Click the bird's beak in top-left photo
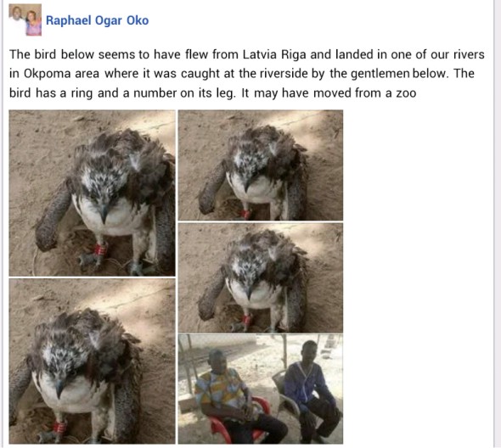The image size is (501, 448). coord(104,213)
